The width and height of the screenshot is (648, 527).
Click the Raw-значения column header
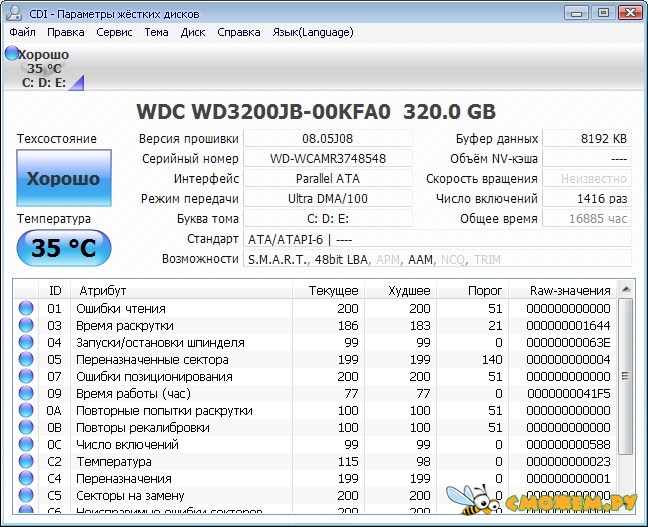[563, 291]
